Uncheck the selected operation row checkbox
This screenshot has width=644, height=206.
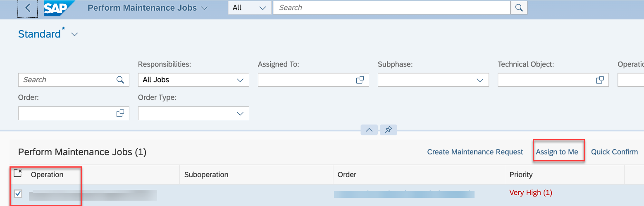click(x=18, y=193)
